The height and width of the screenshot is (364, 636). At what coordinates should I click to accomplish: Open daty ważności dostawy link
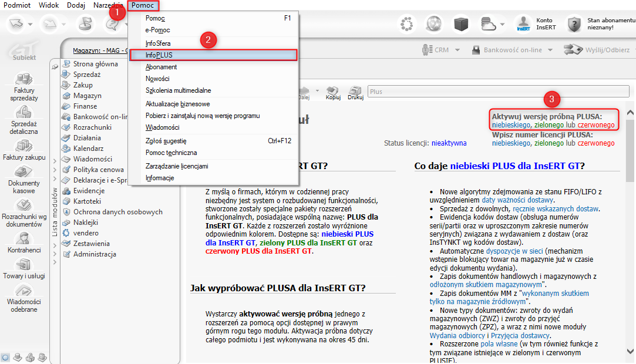pos(517,200)
